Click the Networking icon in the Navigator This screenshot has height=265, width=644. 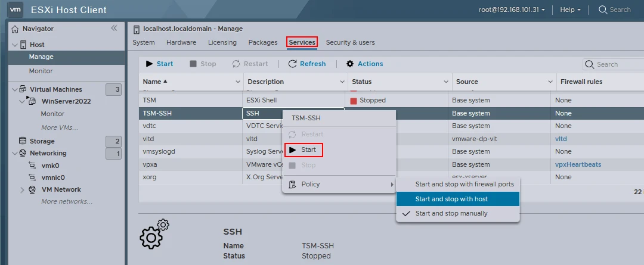point(23,153)
